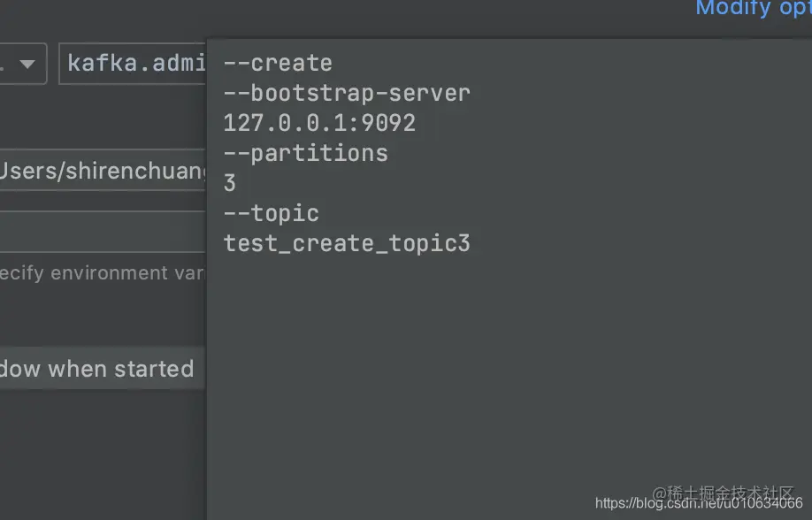
Task: Place cursor on the partitions value 3
Action: (x=229, y=183)
